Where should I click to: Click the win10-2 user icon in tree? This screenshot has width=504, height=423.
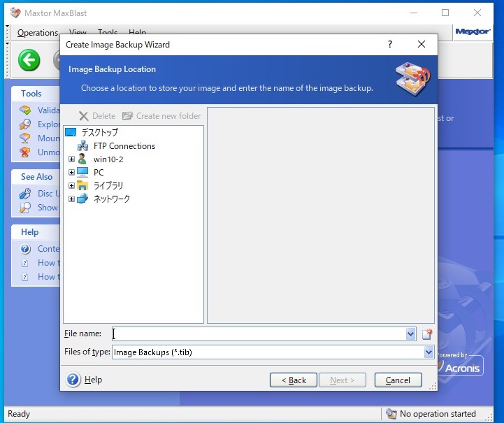click(82, 159)
